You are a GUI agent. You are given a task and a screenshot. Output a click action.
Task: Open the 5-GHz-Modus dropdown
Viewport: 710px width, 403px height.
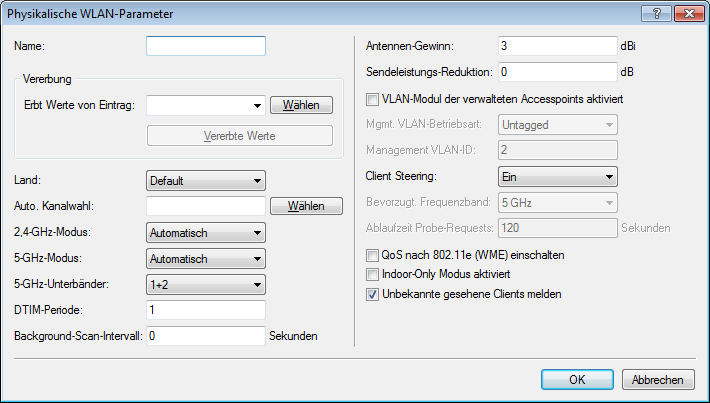[x=205, y=258]
